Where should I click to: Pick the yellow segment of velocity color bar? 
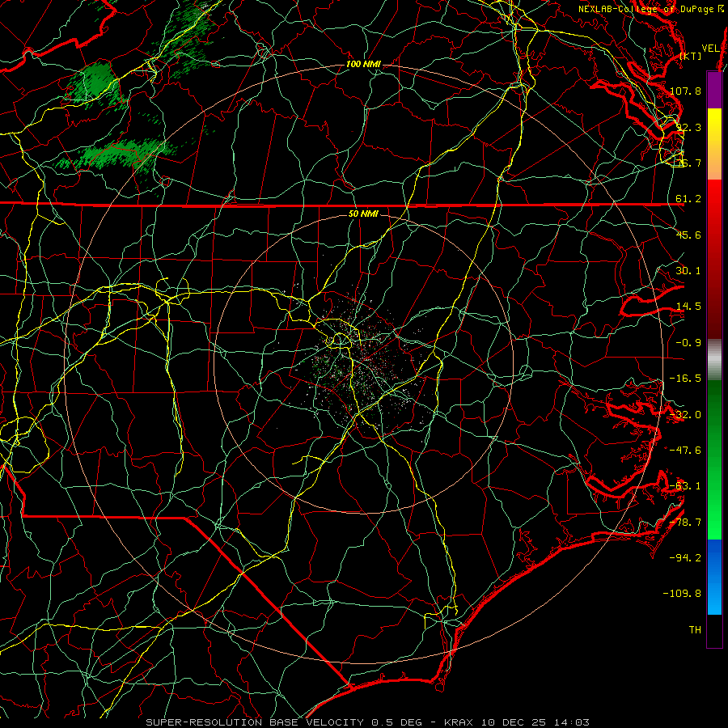(714, 144)
